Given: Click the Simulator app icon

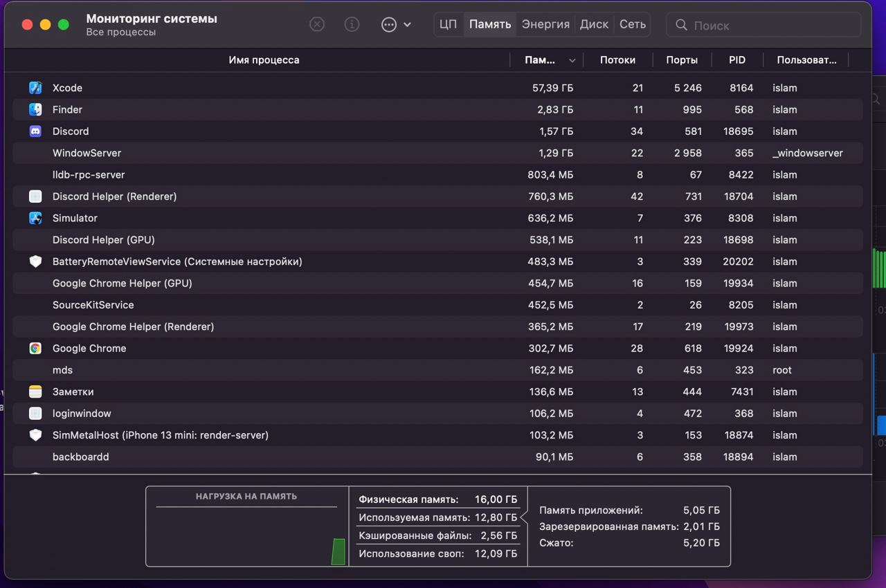Looking at the screenshot, I should click(35, 218).
